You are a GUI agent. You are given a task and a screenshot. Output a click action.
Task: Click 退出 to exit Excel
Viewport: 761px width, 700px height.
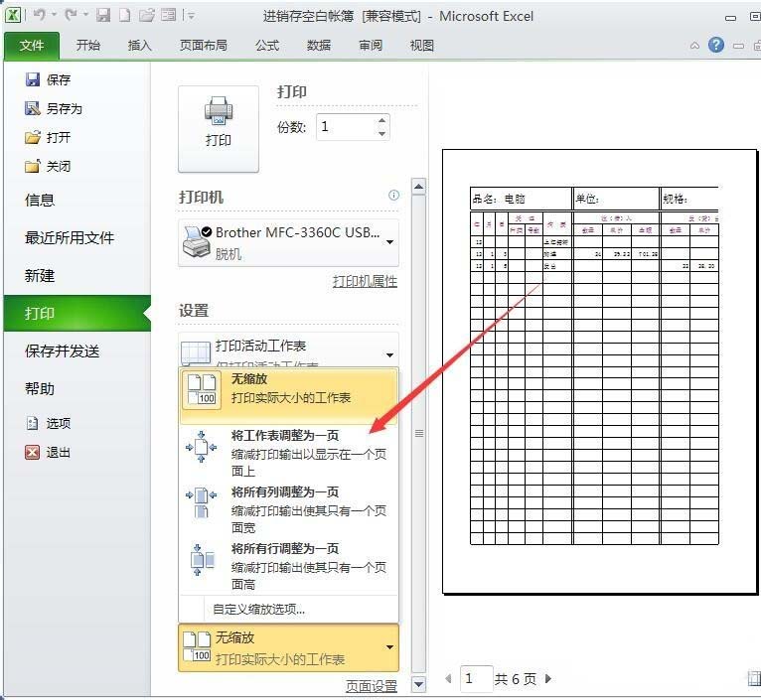48,452
